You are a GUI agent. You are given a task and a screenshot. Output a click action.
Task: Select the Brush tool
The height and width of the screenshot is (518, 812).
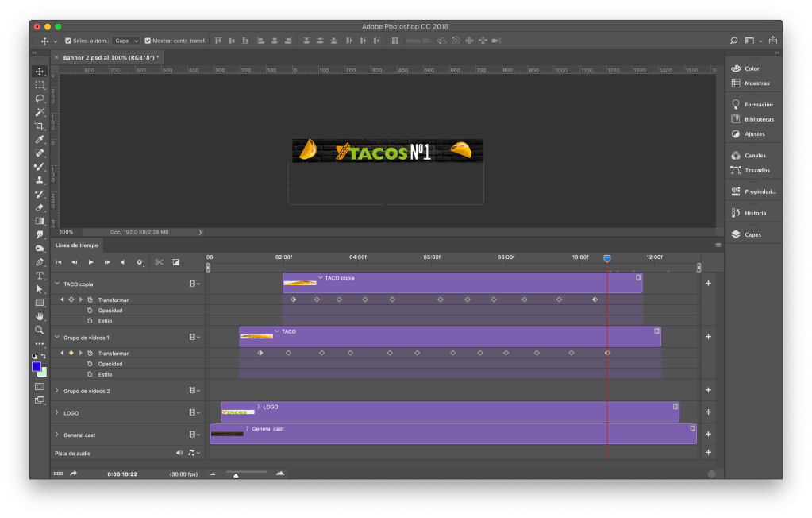(x=40, y=167)
